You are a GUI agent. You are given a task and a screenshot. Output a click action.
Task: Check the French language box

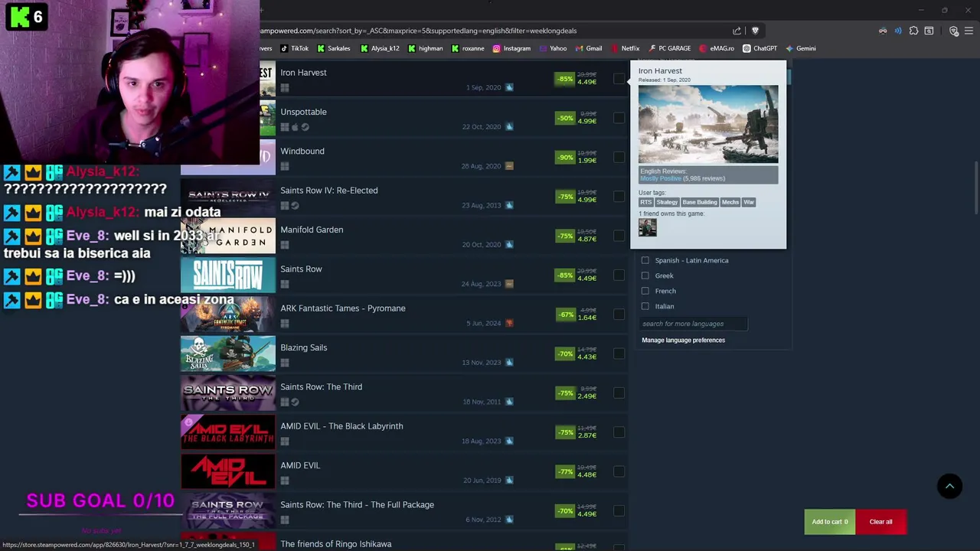point(645,291)
